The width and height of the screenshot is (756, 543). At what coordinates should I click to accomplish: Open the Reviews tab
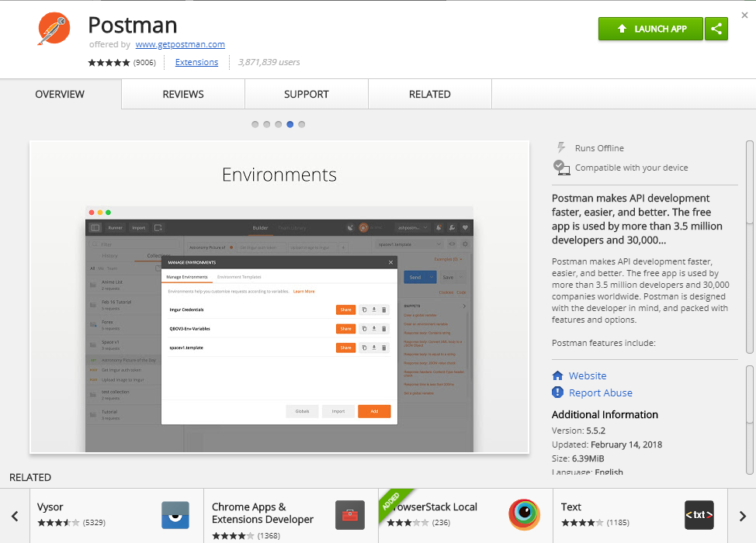point(183,95)
